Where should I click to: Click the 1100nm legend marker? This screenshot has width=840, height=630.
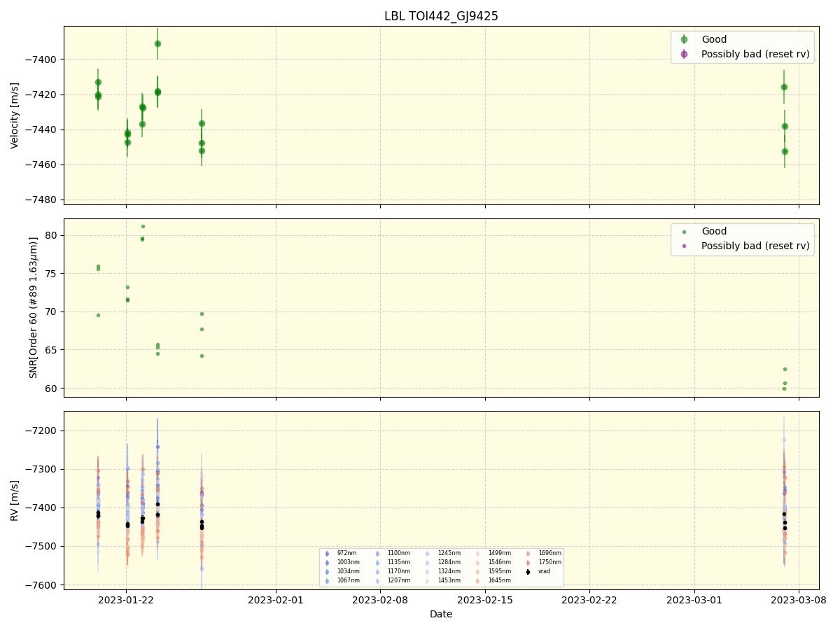click(377, 554)
